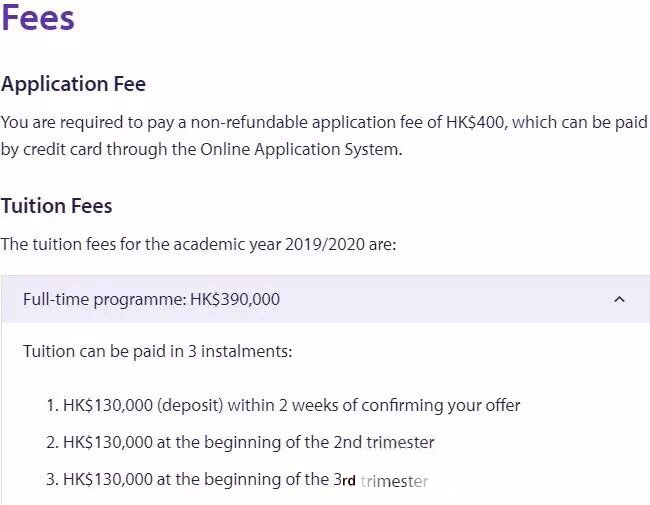This screenshot has width=650, height=505.
Task: Click the bold rd superscript text
Action: [x=349, y=481]
